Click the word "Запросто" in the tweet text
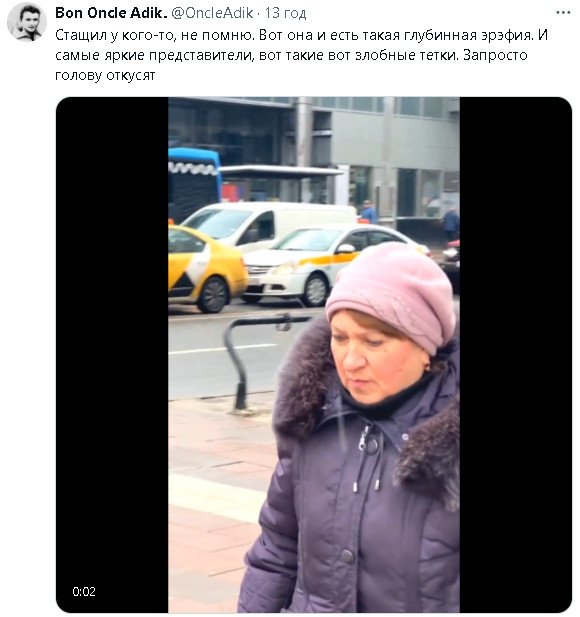Viewport: 580px width, 617px height. [495, 55]
